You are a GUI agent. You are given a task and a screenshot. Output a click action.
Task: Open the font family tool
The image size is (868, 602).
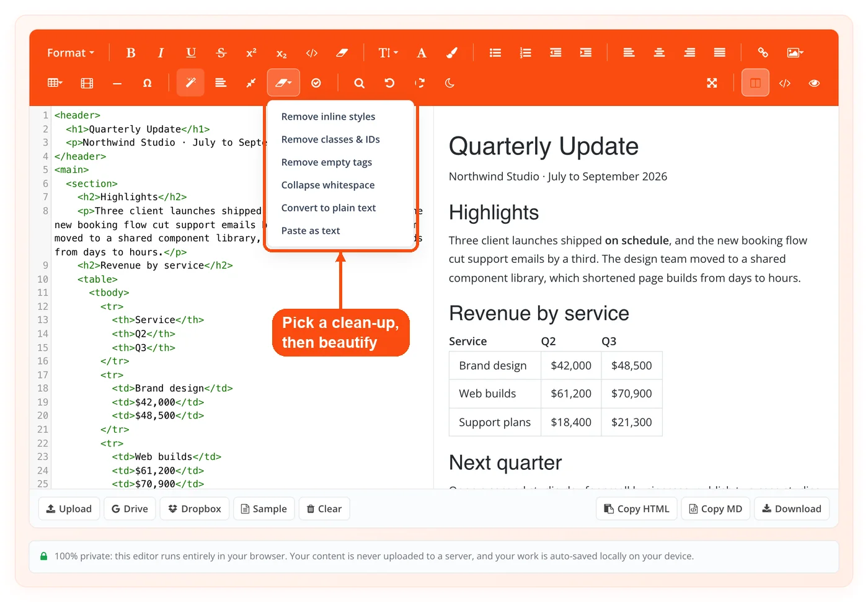click(422, 53)
